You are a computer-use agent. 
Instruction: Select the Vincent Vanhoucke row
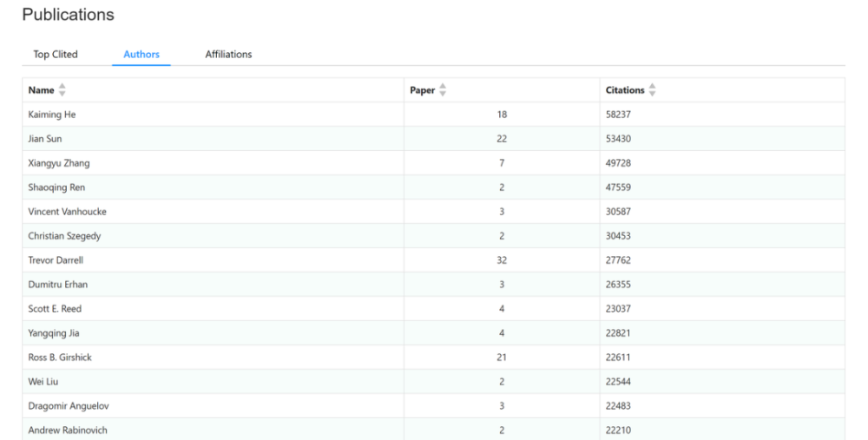pyautogui.click(x=68, y=212)
